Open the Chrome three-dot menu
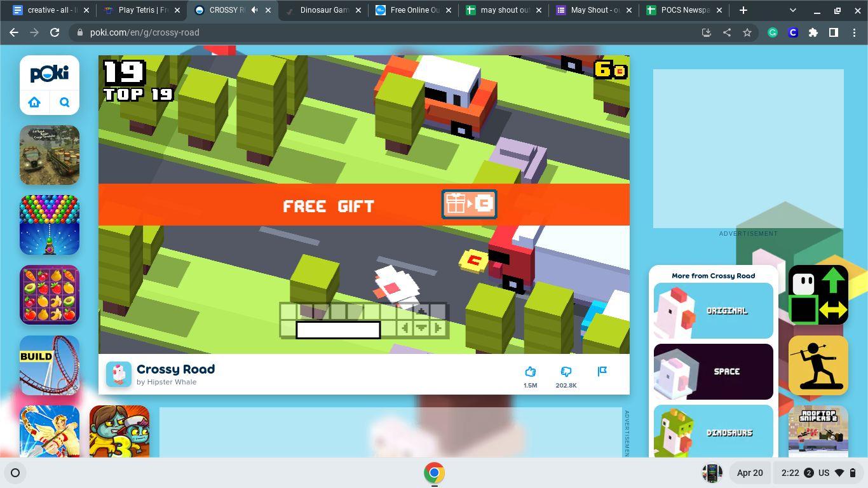Viewport: 868px width, 488px height. (x=854, y=32)
